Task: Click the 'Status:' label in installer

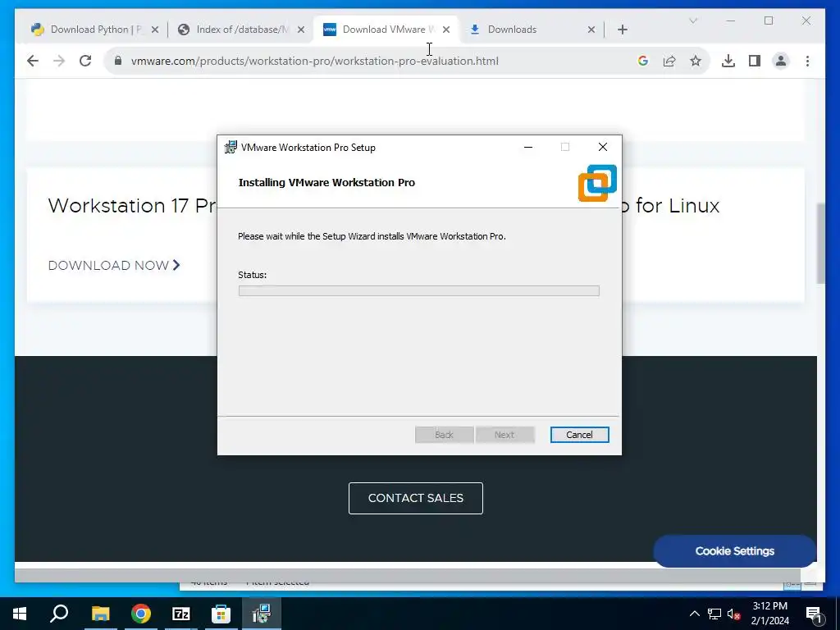Action: point(253,275)
